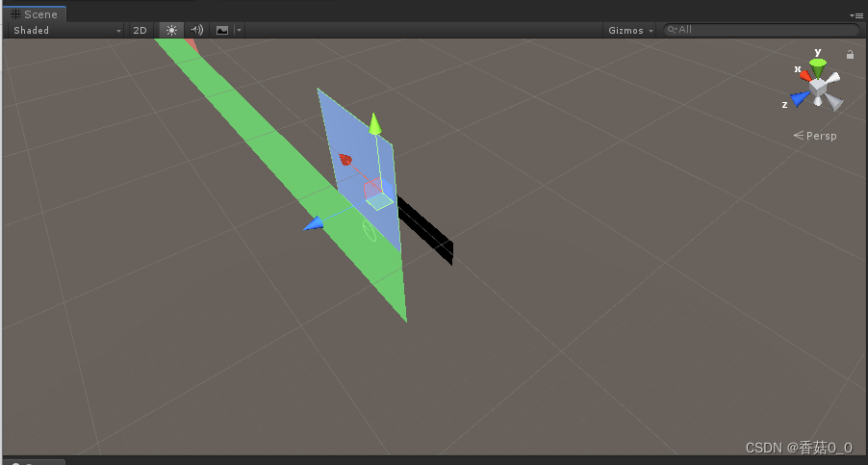
Task: Switch the Persp projection label
Action: coord(815,136)
